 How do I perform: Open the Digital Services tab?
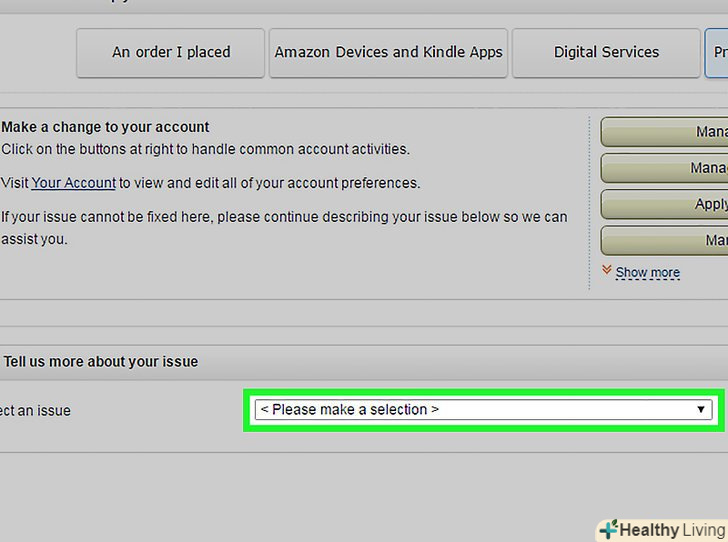(606, 52)
